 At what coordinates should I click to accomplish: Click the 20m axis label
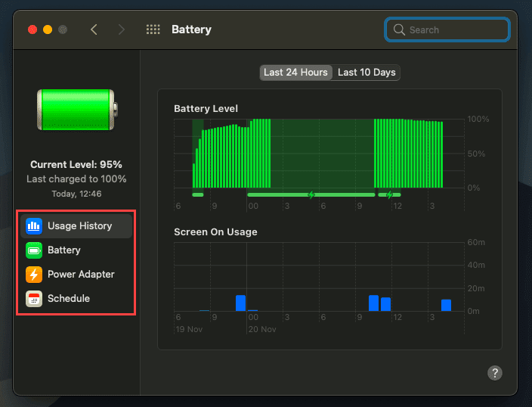tap(476, 288)
